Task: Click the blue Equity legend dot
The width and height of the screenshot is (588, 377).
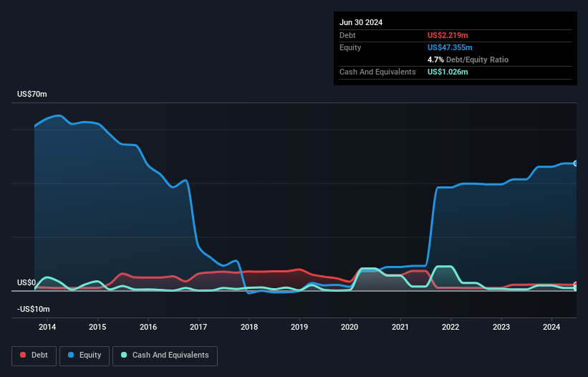Action: (x=71, y=355)
